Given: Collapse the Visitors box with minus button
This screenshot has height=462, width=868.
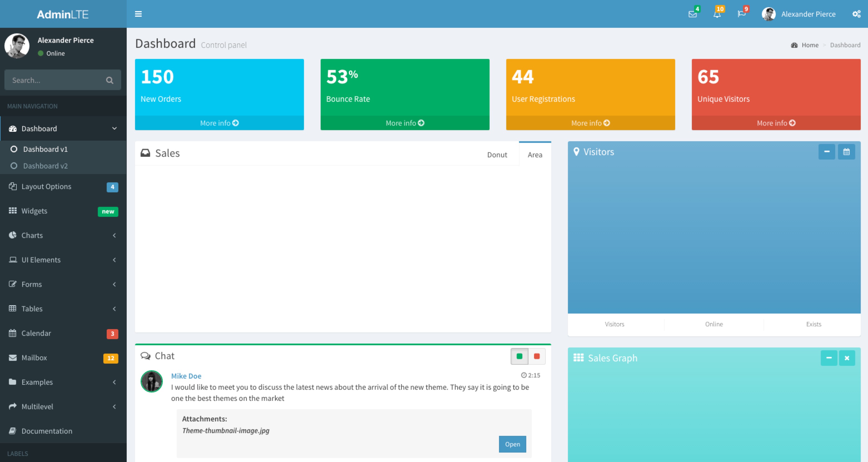Looking at the screenshot, I should click(827, 152).
